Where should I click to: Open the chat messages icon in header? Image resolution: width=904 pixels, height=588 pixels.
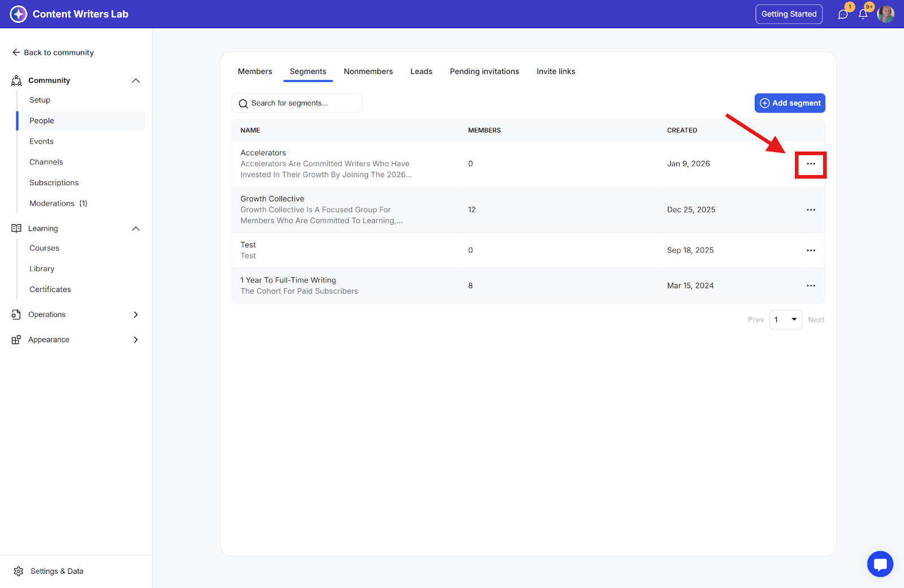point(843,15)
